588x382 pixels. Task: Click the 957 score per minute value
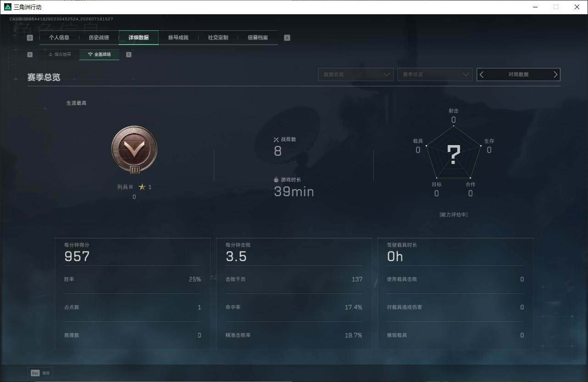click(x=77, y=257)
